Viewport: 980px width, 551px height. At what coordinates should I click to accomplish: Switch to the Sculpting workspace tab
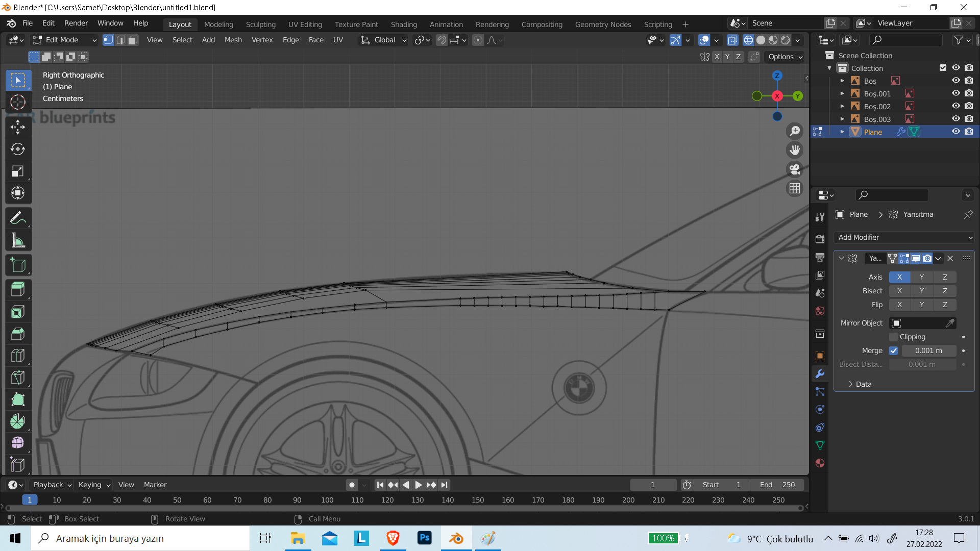click(x=260, y=24)
